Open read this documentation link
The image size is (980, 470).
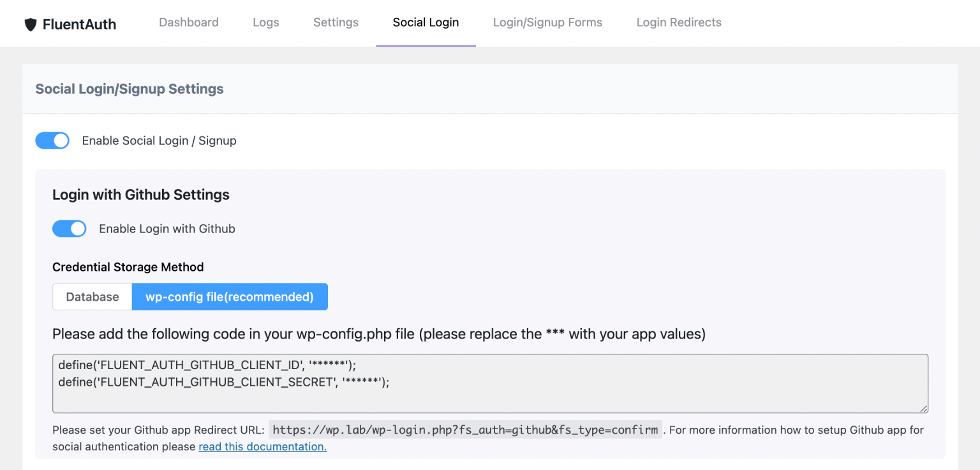point(262,446)
